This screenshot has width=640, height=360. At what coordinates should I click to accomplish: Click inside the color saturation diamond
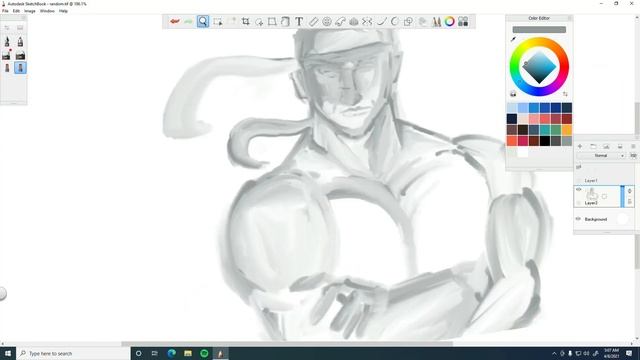coord(539,67)
